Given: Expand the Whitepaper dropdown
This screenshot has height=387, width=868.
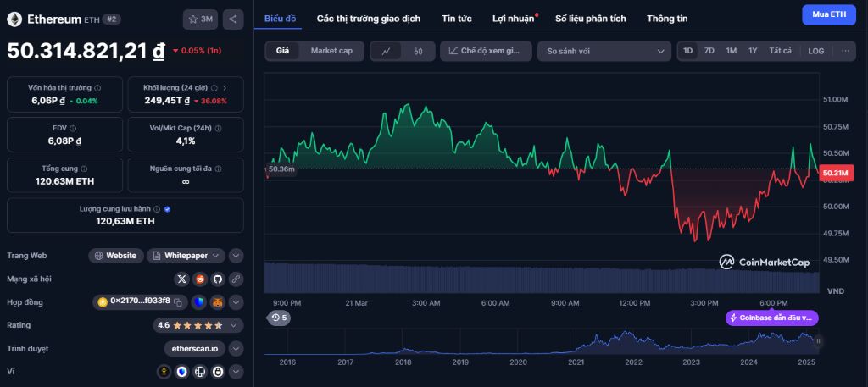Looking at the screenshot, I should pos(186,256).
